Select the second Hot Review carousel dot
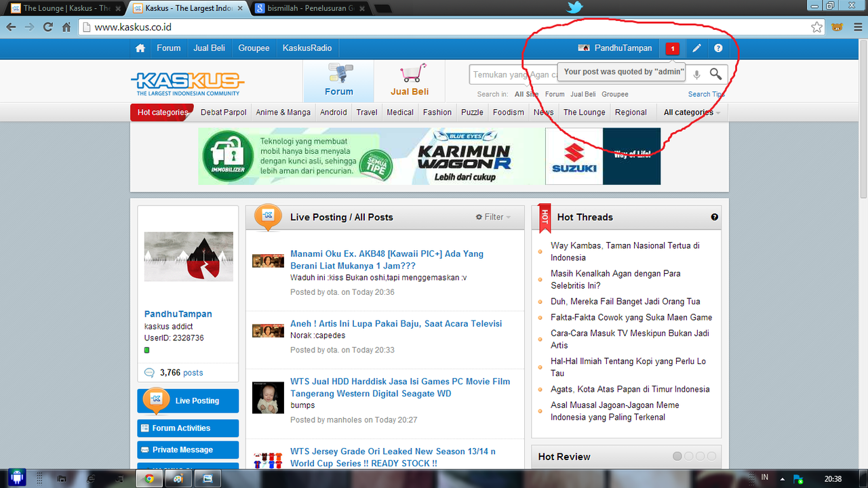The height and width of the screenshot is (488, 868). coord(688,456)
